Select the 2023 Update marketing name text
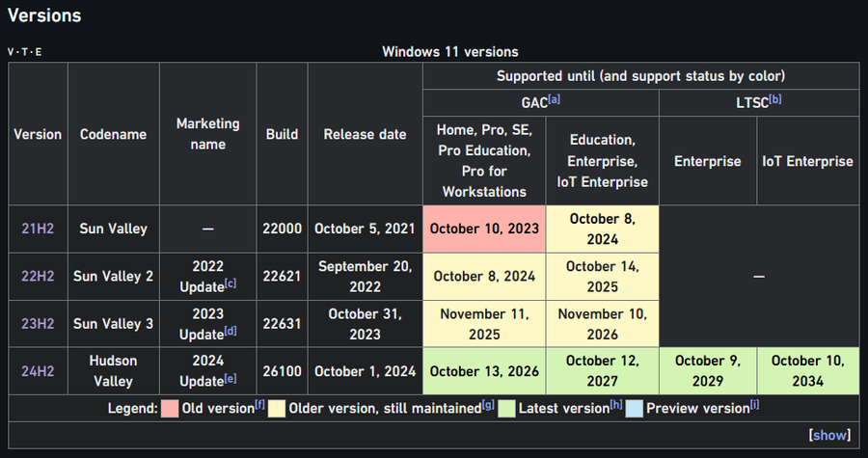The height and width of the screenshot is (458, 868). tap(203, 324)
